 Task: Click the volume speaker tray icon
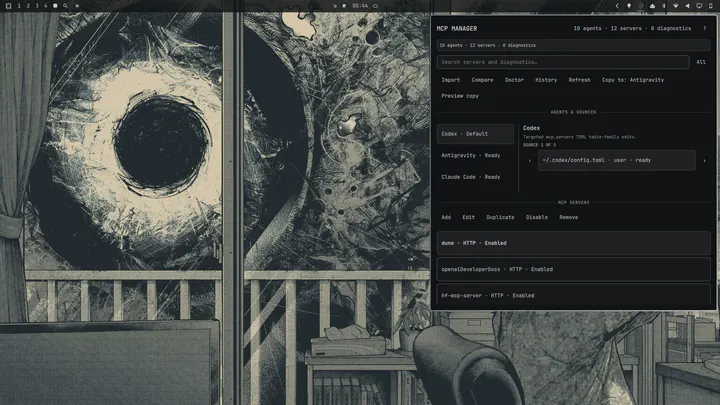click(687, 6)
